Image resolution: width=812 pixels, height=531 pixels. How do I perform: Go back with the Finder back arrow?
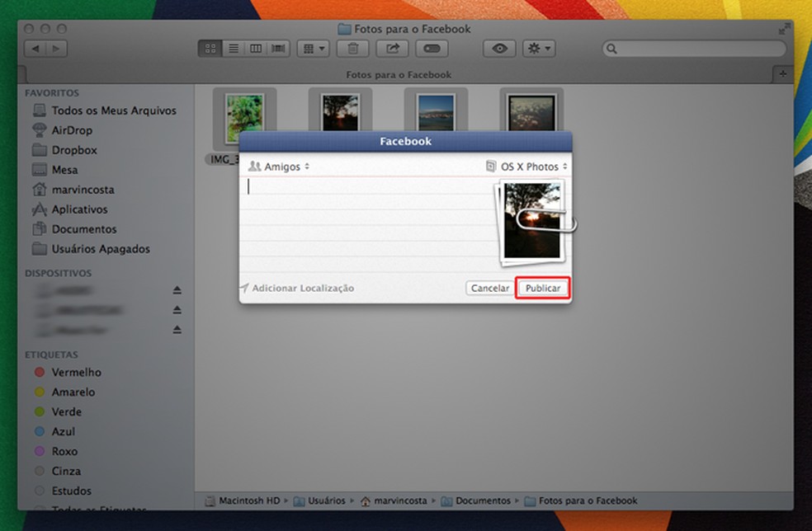(x=35, y=49)
